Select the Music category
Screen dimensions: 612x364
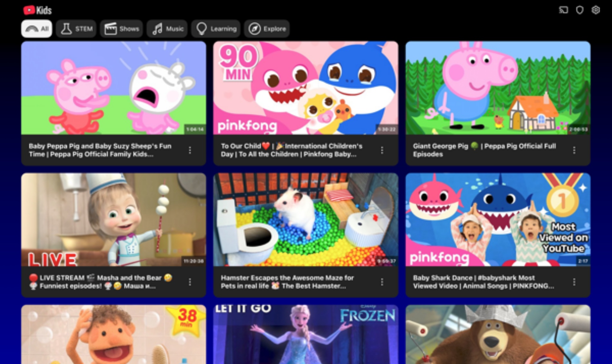point(167,29)
